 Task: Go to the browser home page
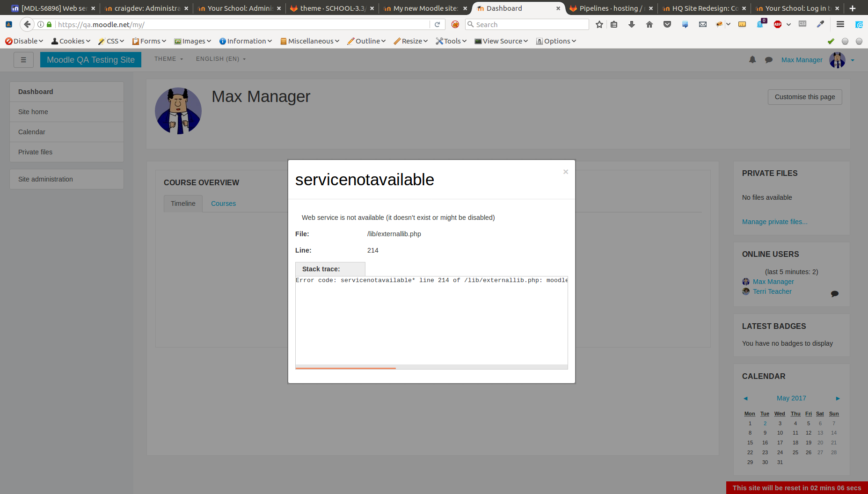649,24
